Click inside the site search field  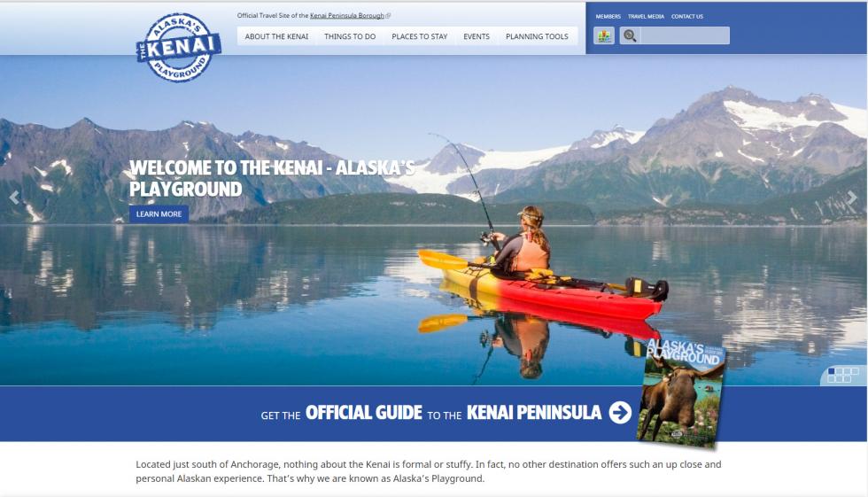coord(685,35)
